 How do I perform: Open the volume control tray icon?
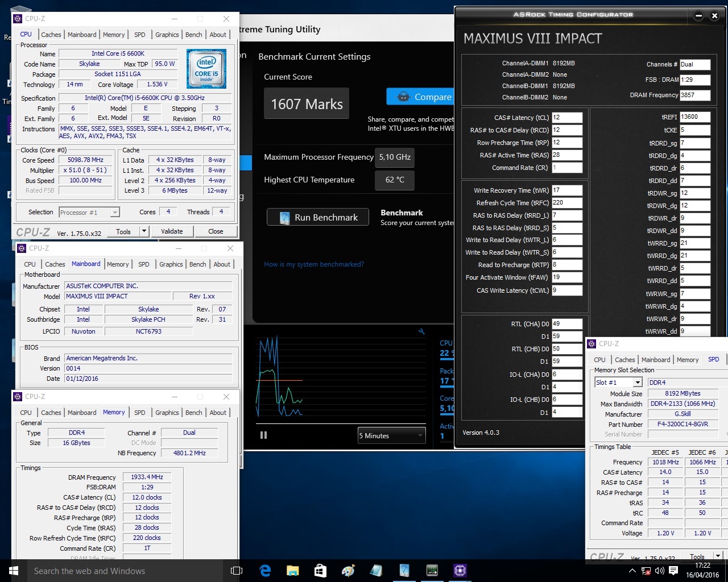click(660, 571)
